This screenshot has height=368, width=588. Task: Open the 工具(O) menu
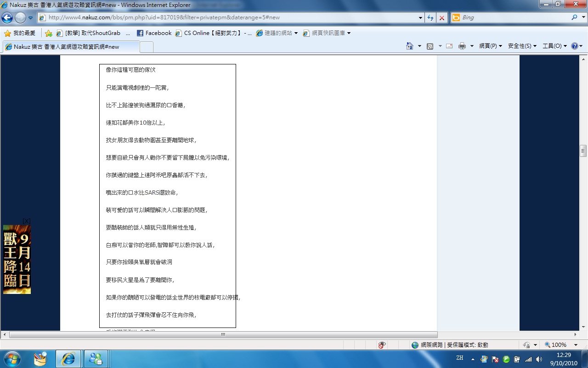pyautogui.click(x=554, y=46)
